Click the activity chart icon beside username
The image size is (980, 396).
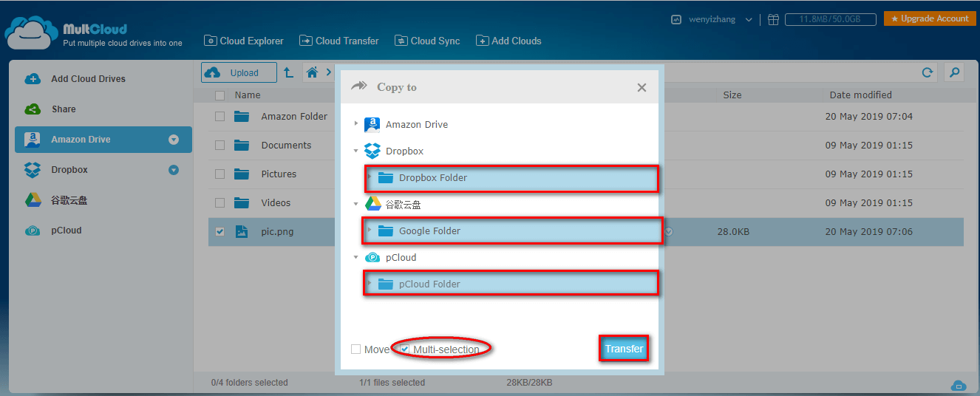(x=676, y=19)
